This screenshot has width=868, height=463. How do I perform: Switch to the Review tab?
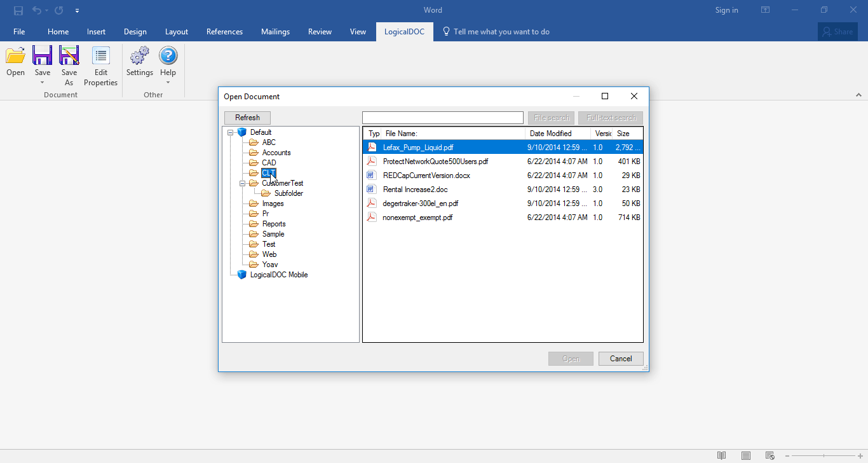tap(320, 32)
